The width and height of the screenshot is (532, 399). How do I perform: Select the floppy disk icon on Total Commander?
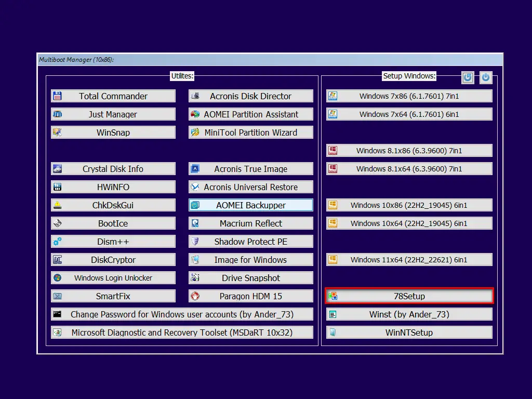click(x=57, y=96)
